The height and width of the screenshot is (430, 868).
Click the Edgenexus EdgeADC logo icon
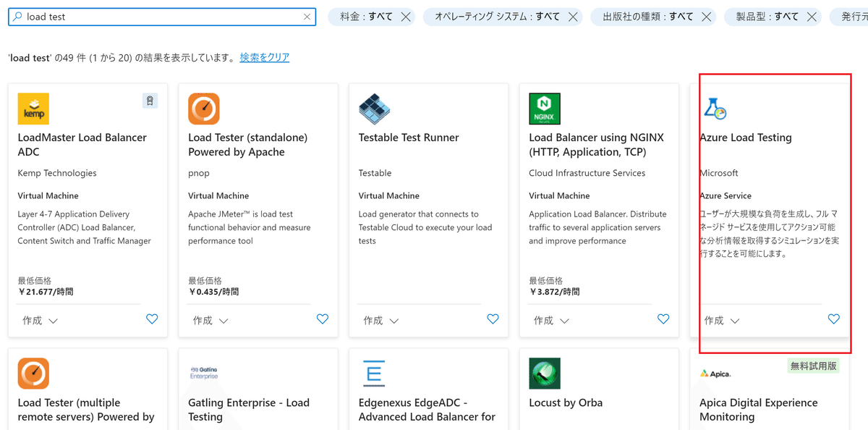374,374
